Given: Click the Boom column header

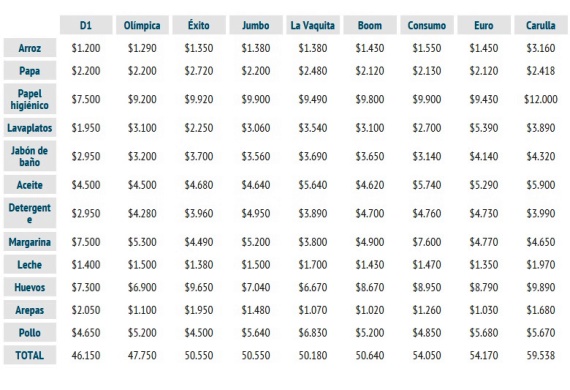Looking at the screenshot, I should (x=370, y=25).
